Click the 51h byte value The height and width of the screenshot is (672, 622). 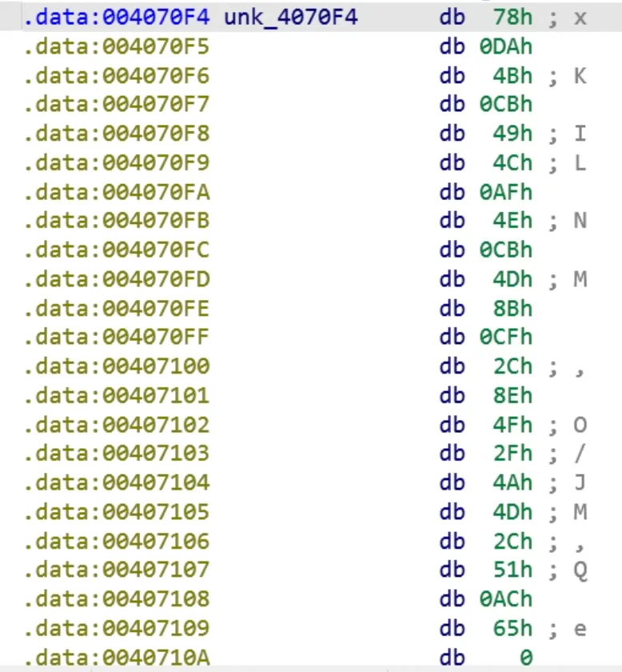coord(512,569)
